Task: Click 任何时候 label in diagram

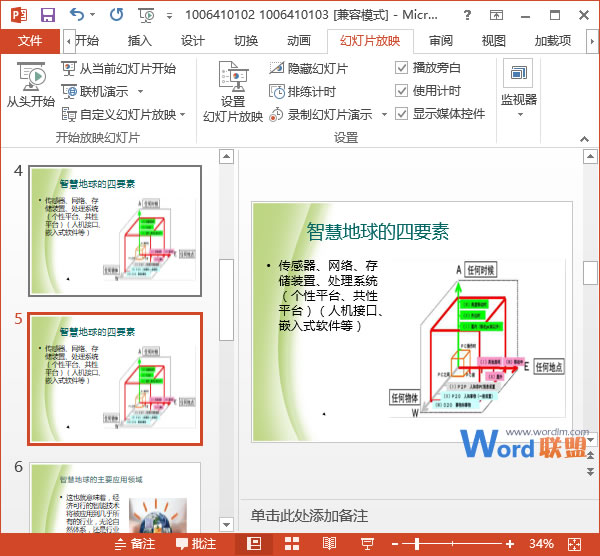Action: tap(481, 271)
